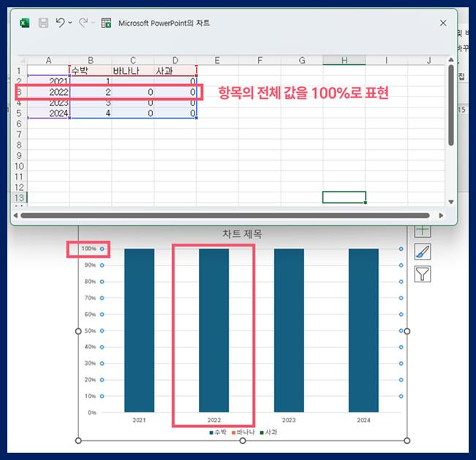Select column A header
The height and width of the screenshot is (460, 476).
[x=48, y=60]
